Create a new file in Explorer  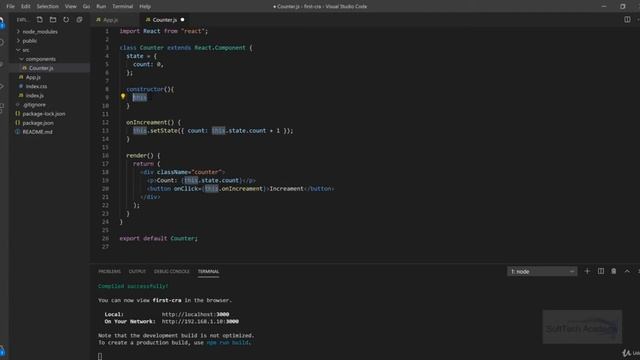click(40, 20)
